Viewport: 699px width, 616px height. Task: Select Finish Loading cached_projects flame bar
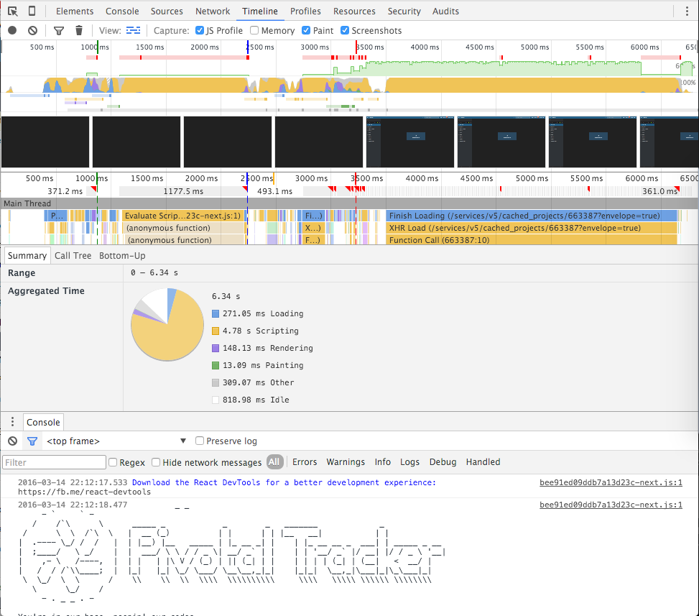(x=532, y=216)
